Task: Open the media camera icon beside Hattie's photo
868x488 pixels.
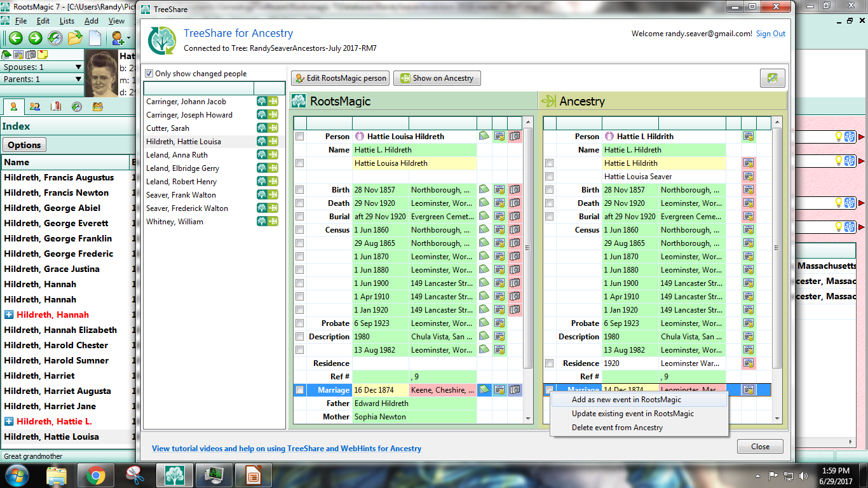Action: point(31,55)
